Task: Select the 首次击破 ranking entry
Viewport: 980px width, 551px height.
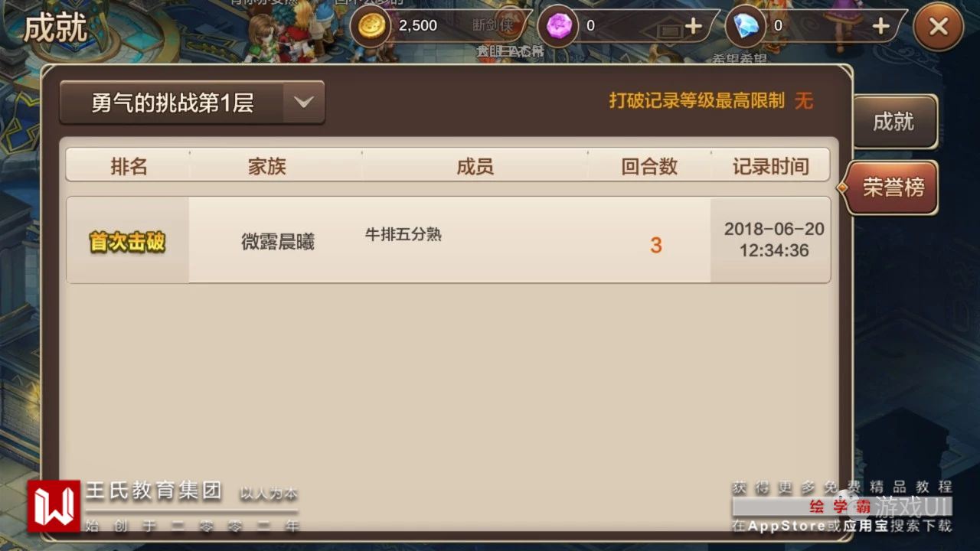Action: coord(128,241)
